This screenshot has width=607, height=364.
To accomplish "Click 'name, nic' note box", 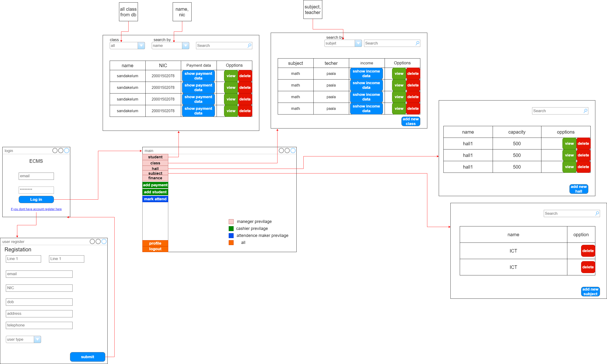I will point(182,12).
